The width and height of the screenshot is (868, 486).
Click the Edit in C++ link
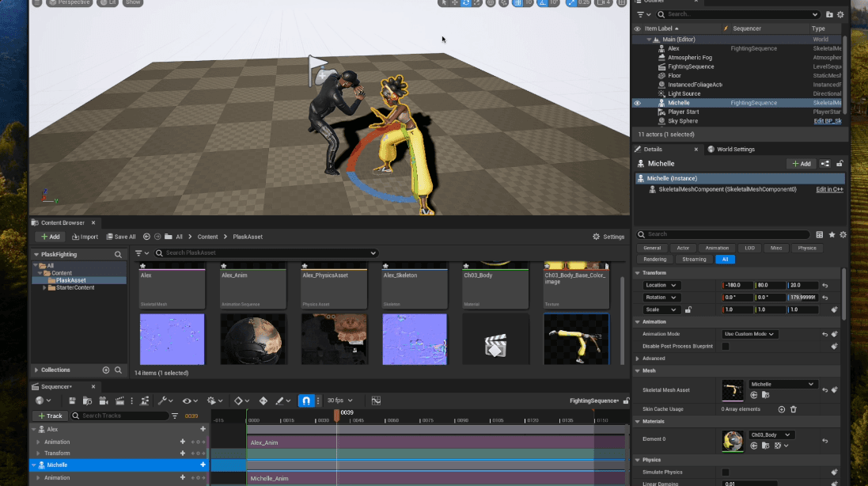(829, 189)
